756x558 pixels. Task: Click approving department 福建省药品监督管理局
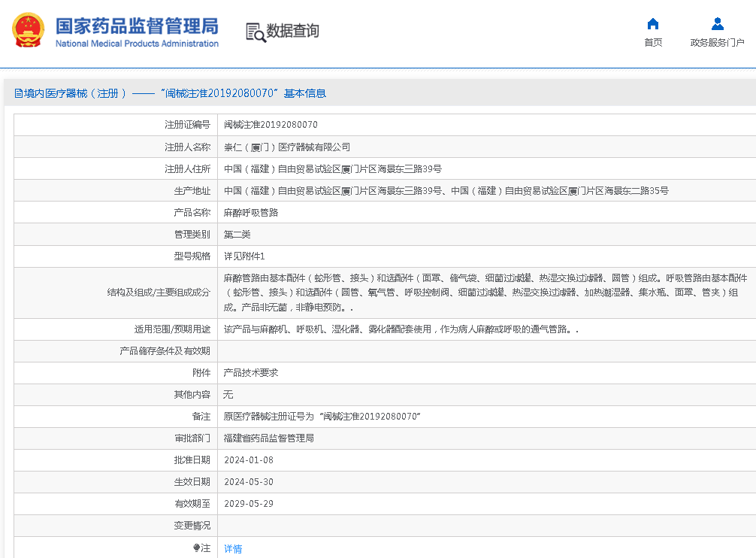[269, 438]
